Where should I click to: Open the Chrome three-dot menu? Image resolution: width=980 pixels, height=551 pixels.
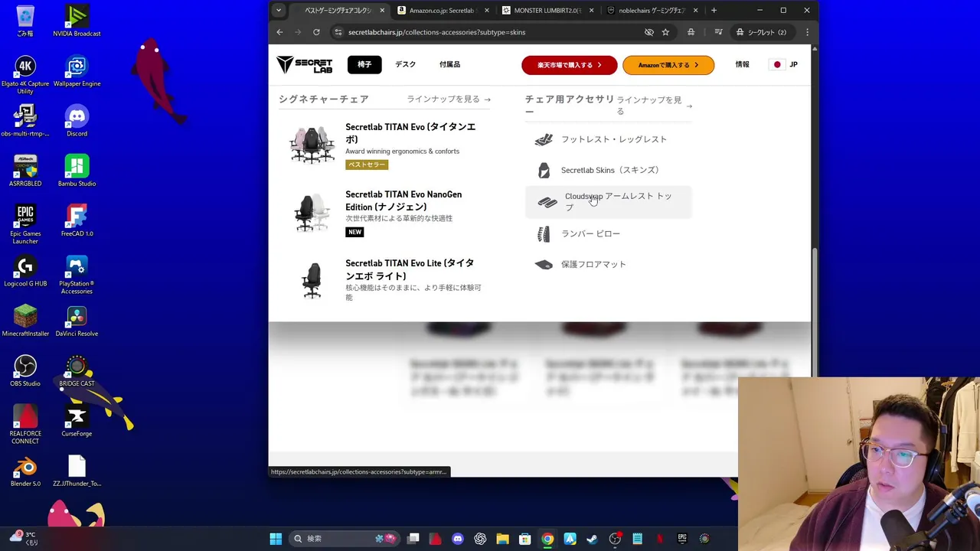point(807,32)
